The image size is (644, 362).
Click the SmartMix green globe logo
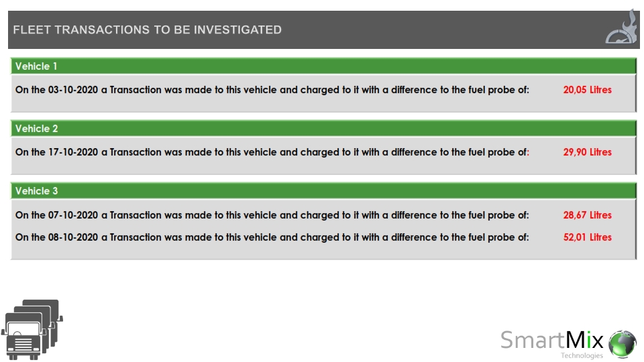point(623,344)
